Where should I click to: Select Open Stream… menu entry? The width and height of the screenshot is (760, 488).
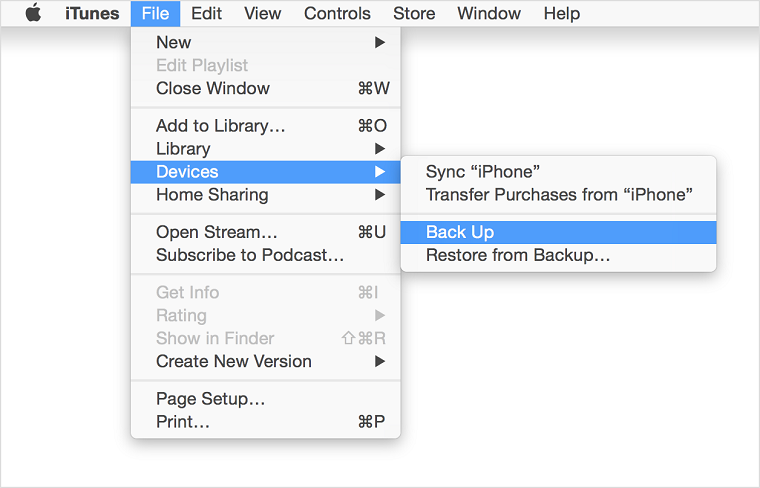click(x=217, y=232)
